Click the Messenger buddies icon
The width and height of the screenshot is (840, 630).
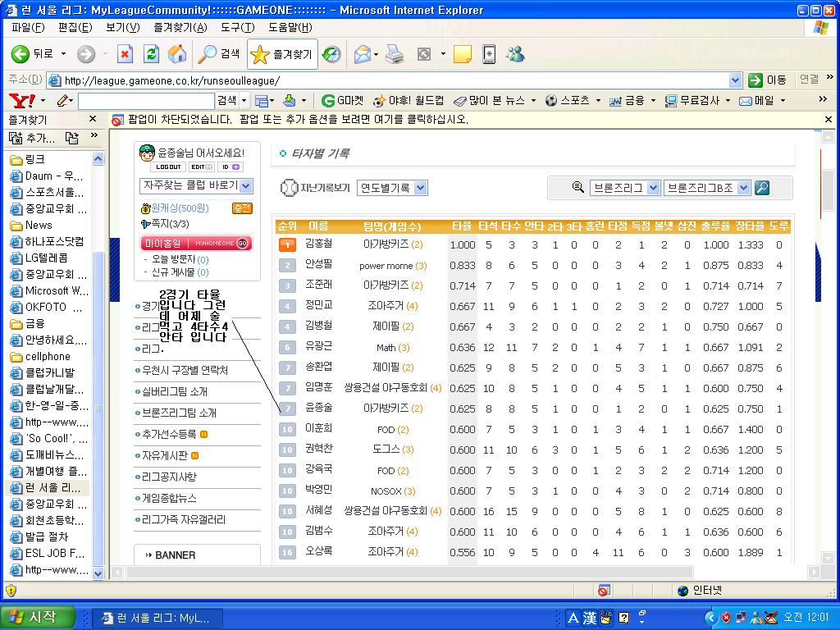(515, 54)
